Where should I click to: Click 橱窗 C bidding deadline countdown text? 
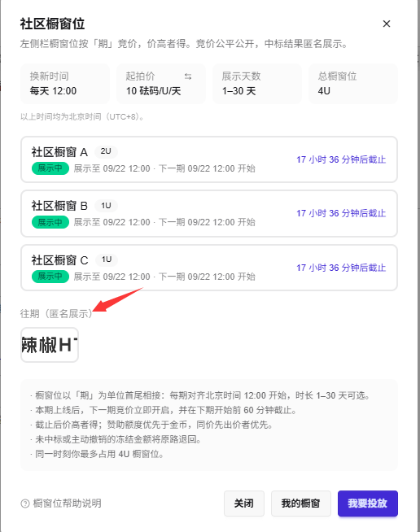341,268
